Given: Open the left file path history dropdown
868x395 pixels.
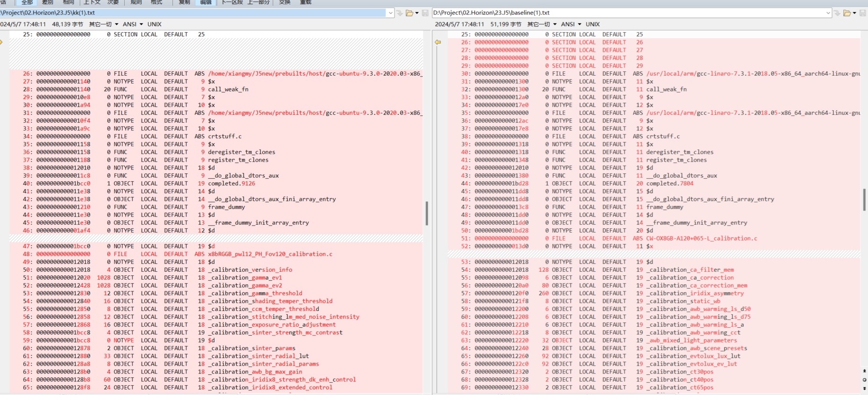Looking at the screenshot, I should click(x=391, y=13).
